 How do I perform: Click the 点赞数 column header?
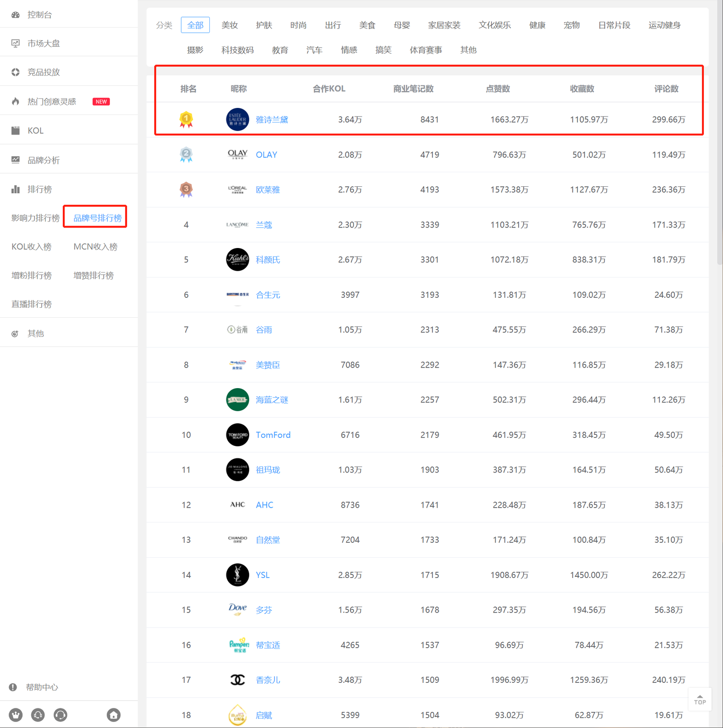point(498,89)
